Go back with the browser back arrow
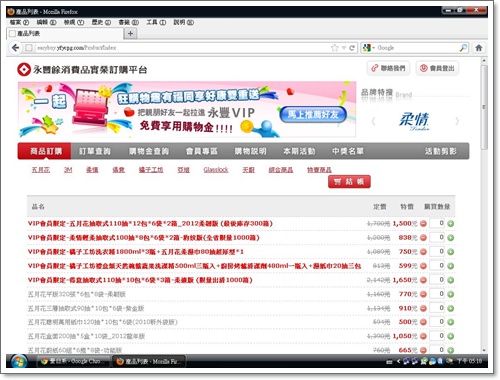This screenshot has width=500, height=380. [x=15, y=48]
